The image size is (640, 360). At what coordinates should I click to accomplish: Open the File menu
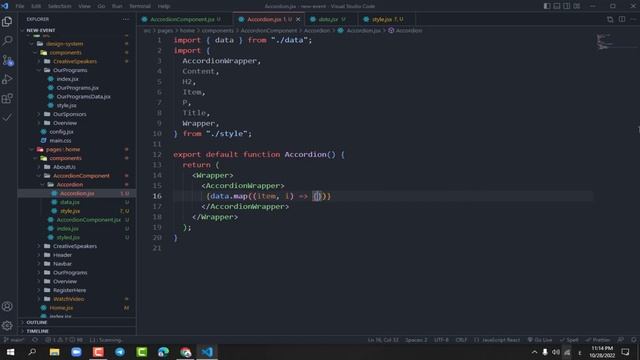[x=20, y=6]
